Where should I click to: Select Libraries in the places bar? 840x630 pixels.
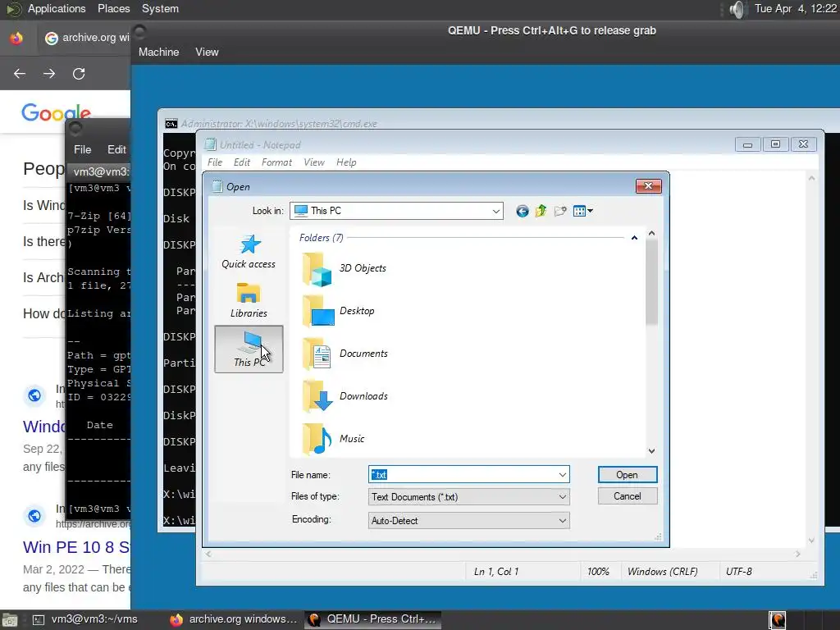249,300
